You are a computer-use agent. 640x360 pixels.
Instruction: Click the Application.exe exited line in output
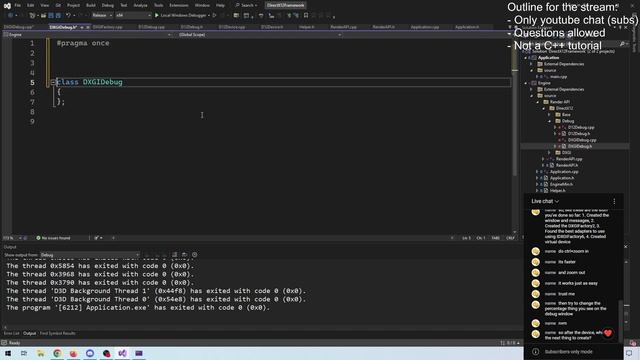138,307
